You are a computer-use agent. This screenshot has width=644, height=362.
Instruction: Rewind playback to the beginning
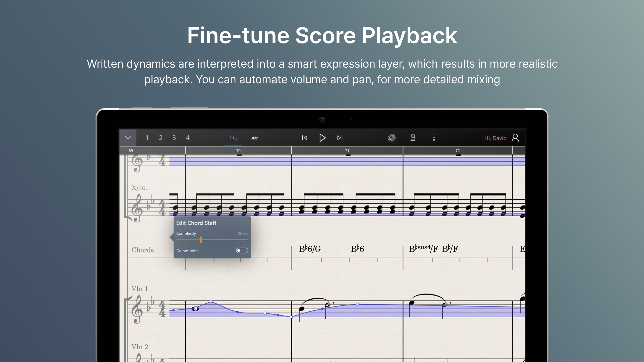pos(304,138)
